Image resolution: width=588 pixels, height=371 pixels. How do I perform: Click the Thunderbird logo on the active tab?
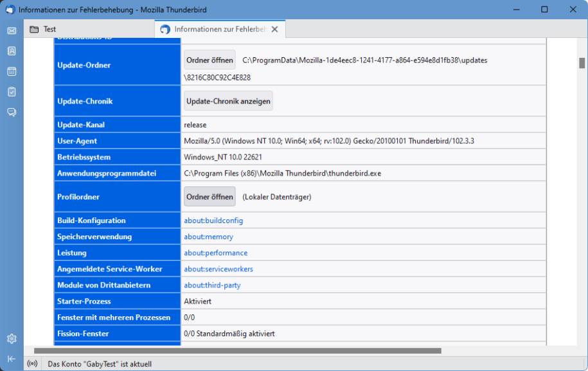pyautogui.click(x=163, y=29)
